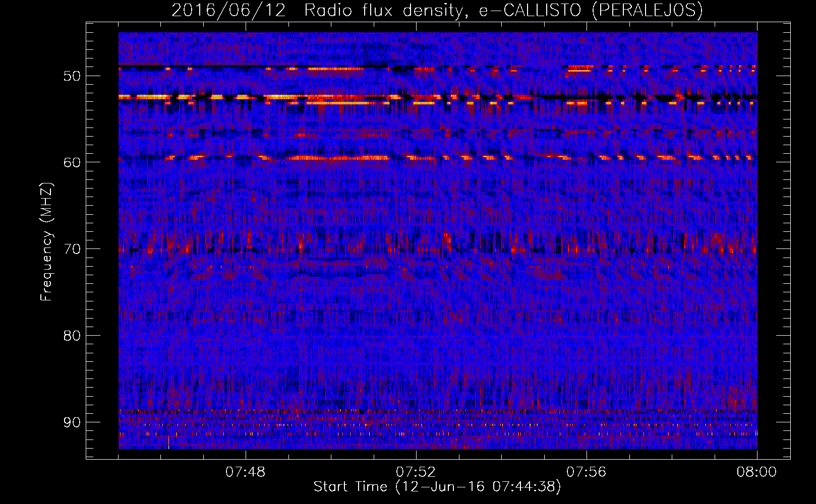Click the 90 MHz frequency tick label
Image resolution: width=816 pixels, height=504 pixels.
click(x=72, y=422)
